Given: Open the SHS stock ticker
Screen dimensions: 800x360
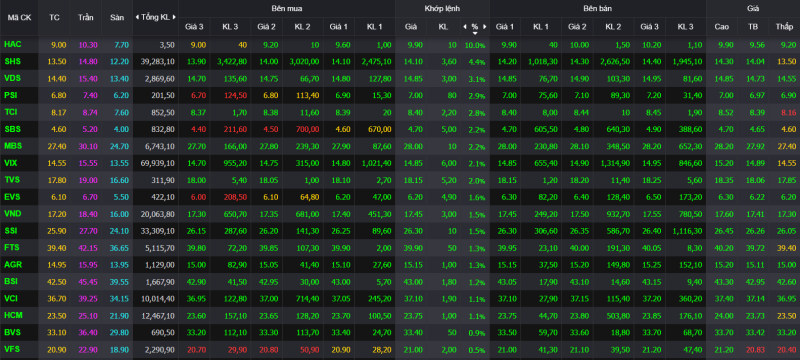Looking at the screenshot, I should click(12, 62).
